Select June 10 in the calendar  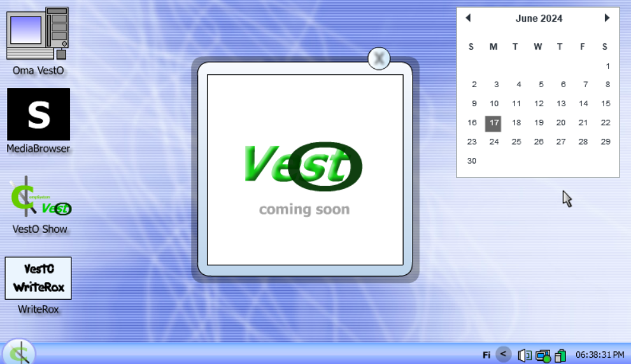tap(494, 103)
